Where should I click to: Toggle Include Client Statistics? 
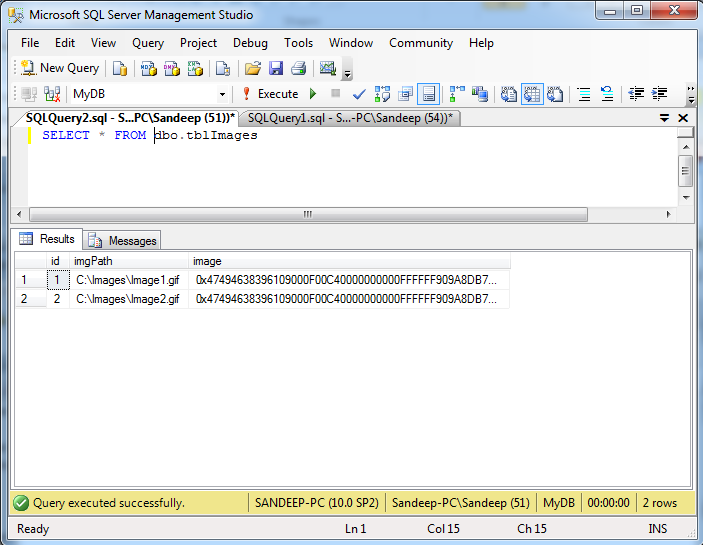[480, 94]
